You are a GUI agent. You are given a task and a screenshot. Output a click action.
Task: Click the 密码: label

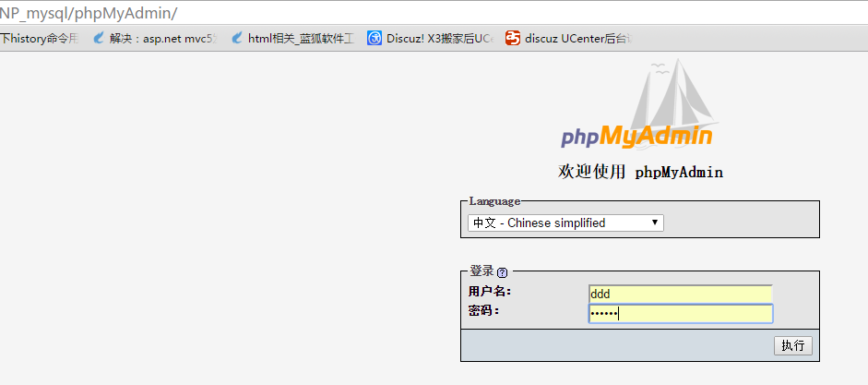click(x=483, y=311)
